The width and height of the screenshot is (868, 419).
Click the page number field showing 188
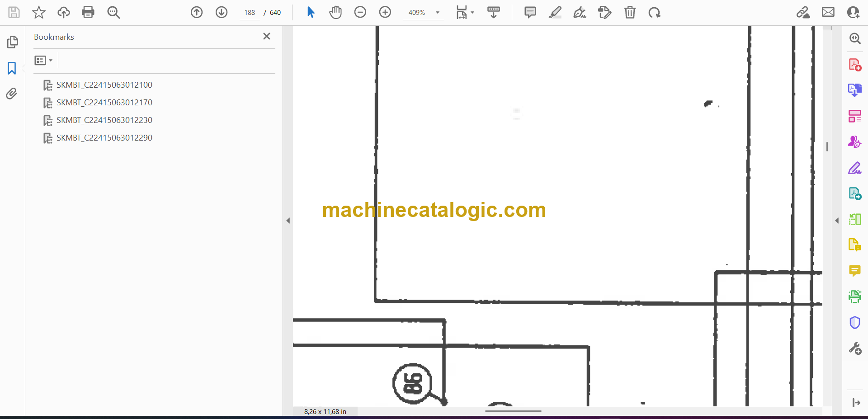coord(250,13)
